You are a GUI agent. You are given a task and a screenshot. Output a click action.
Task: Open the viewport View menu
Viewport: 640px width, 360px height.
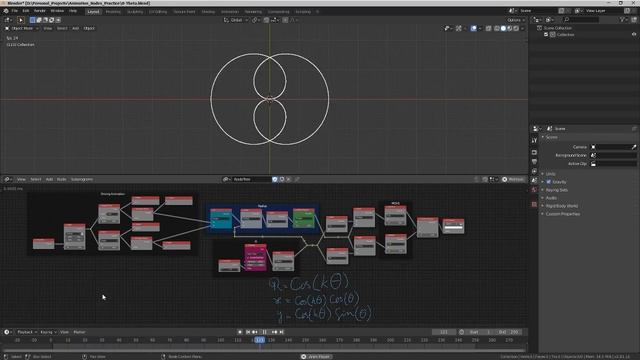point(48,29)
